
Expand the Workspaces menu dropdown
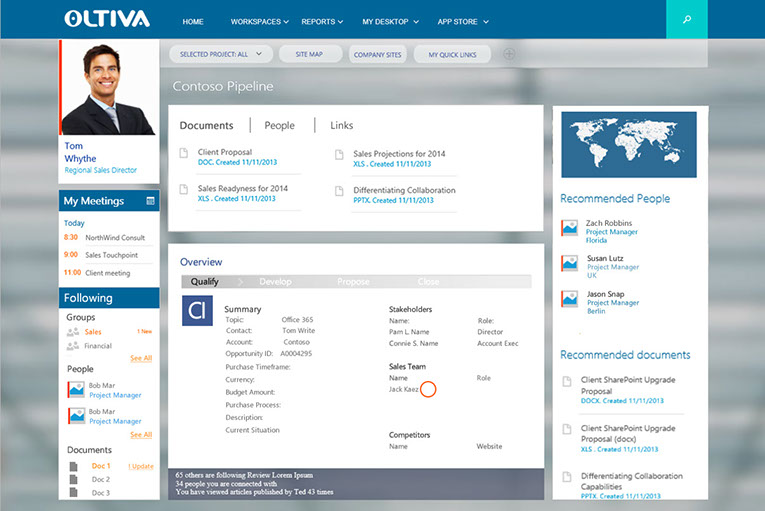click(x=259, y=21)
